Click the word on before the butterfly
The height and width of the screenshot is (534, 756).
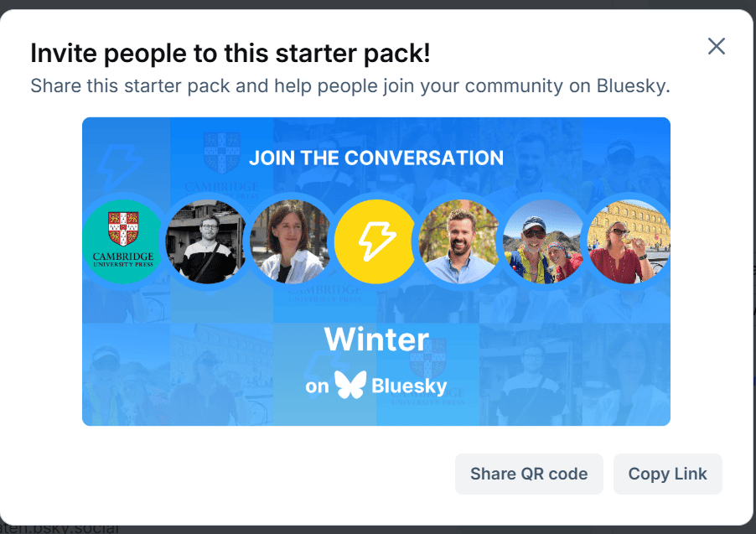pos(318,386)
